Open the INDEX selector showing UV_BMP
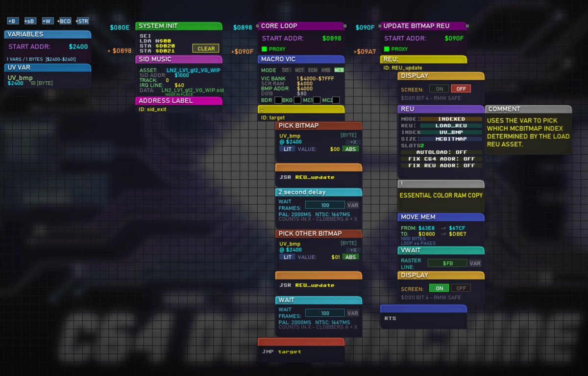 click(x=451, y=132)
